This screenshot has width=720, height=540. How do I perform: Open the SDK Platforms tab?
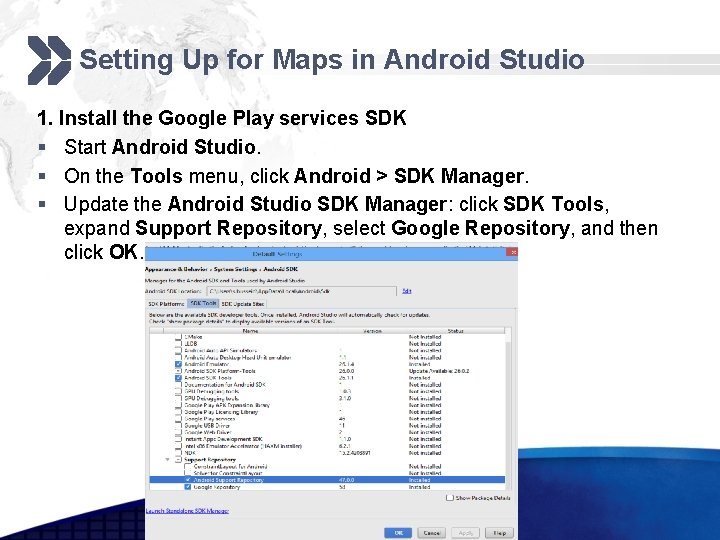(x=166, y=304)
